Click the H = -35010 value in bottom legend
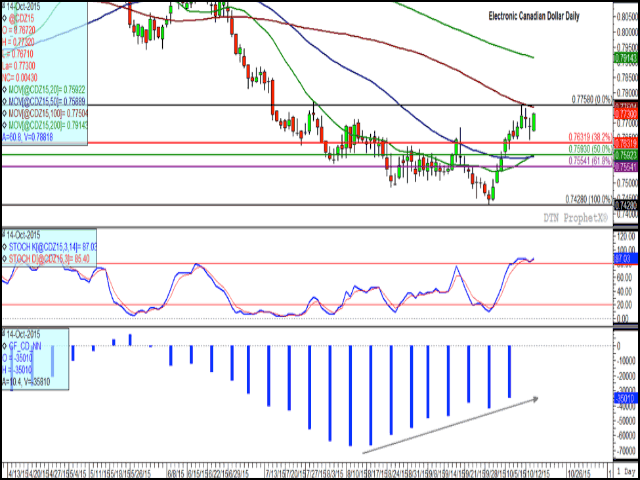This screenshot has height=480, width=640. pos(17,369)
